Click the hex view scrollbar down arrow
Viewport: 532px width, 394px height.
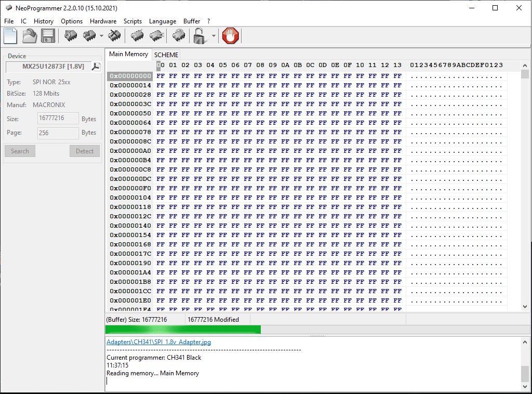pyautogui.click(x=525, y=307)
